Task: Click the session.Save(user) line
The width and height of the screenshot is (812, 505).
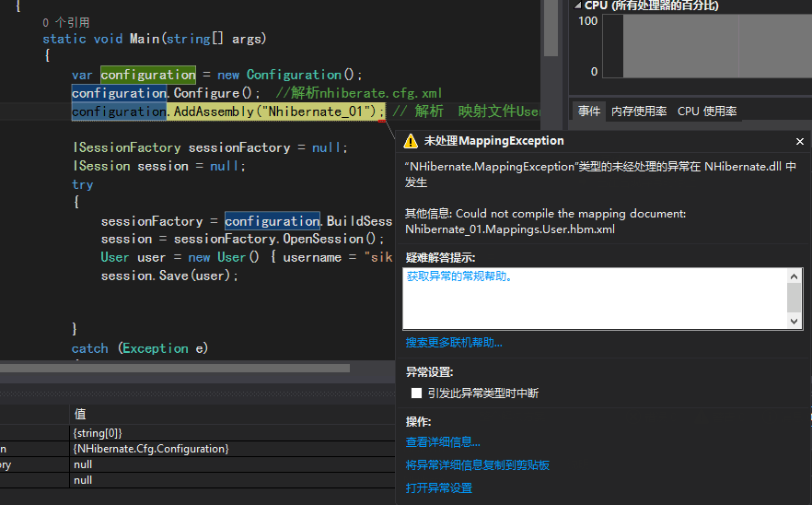Action: pyautogui.click(x=169, y=276)
